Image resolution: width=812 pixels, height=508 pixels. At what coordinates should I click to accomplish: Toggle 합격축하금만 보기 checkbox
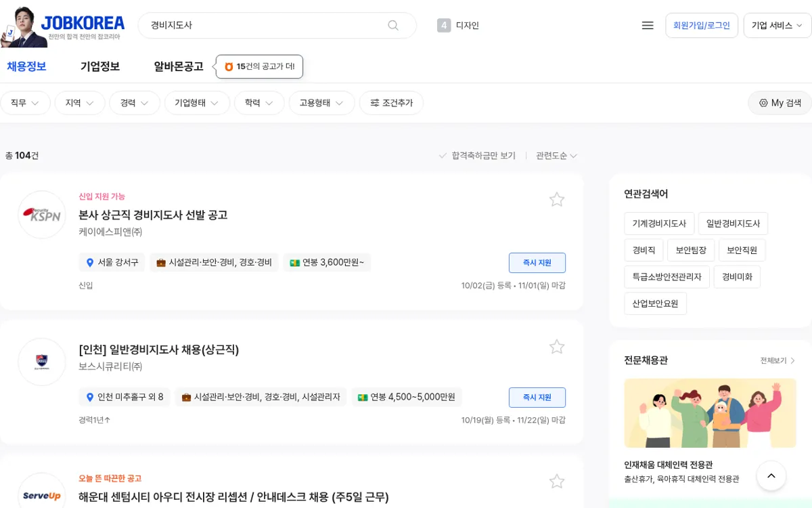tap(477, 156)
